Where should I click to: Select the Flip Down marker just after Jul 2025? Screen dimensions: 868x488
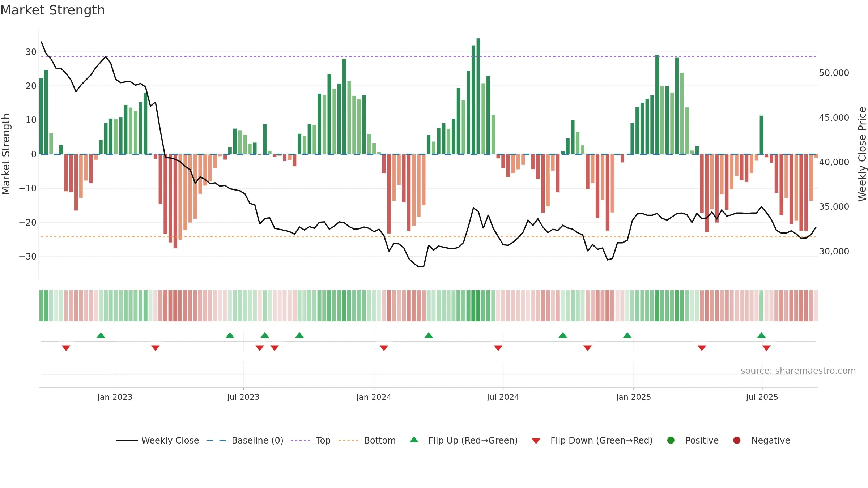point(766,348)
